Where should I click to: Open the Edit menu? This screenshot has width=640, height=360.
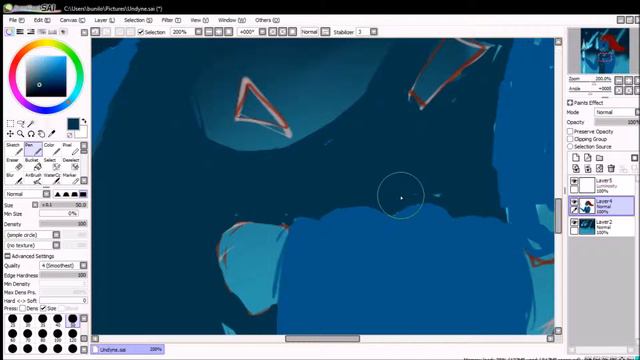pyautogui.click(x=42, y=20)
